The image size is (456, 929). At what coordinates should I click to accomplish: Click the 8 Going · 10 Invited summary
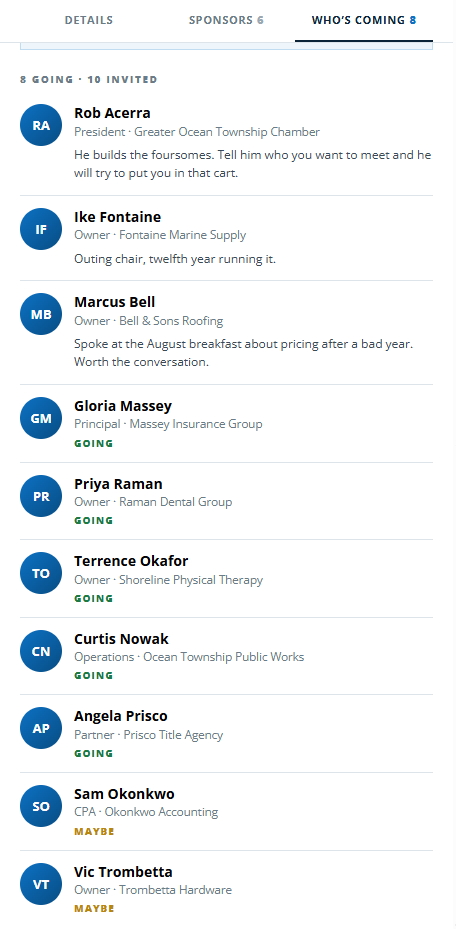coord(89,79)
